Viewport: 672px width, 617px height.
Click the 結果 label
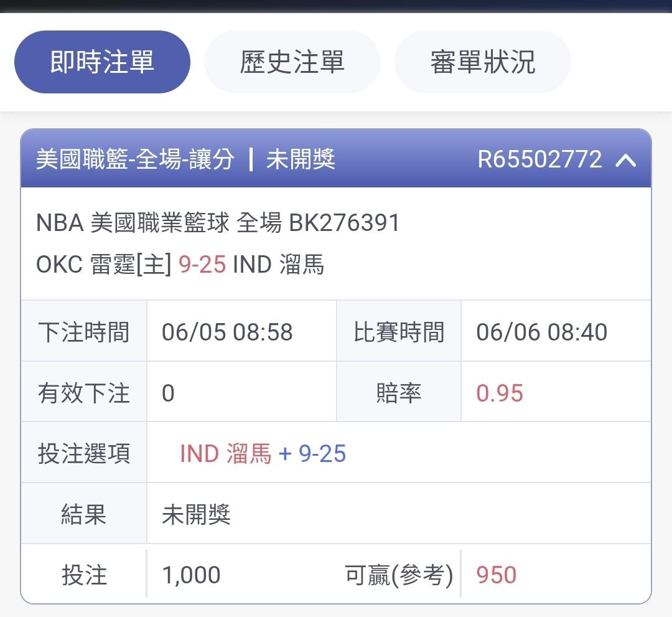83,514
